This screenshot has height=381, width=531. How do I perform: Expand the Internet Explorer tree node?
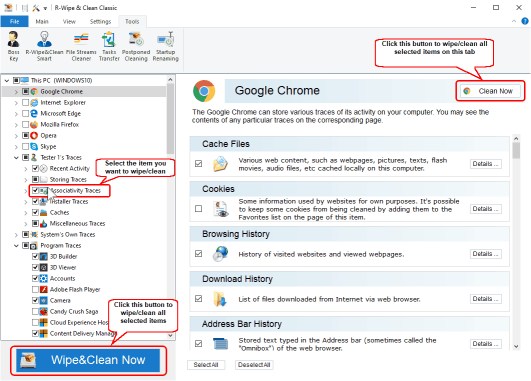click(16, 103)
